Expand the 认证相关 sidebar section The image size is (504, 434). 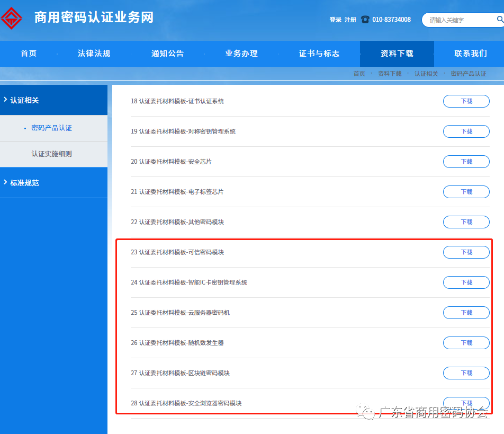click(x=24, y=100)
